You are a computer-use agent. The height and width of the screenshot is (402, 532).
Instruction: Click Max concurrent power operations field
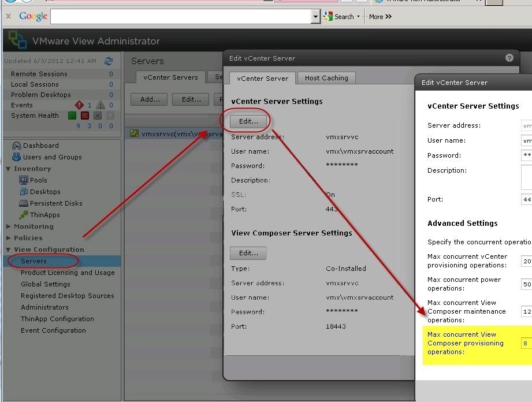coord(527,284)
